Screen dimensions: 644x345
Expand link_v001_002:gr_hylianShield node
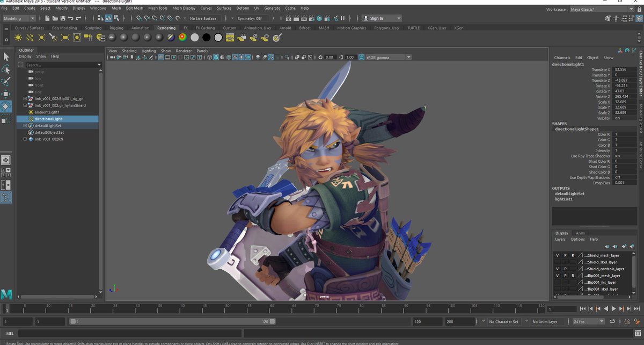tap(25, 105)
